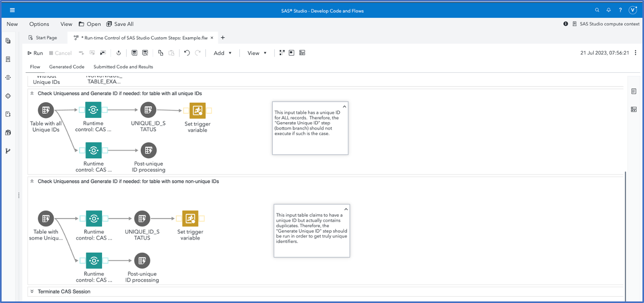The image size is (644, 303).
Task: Open the Options menu
Action: point(39,24)
